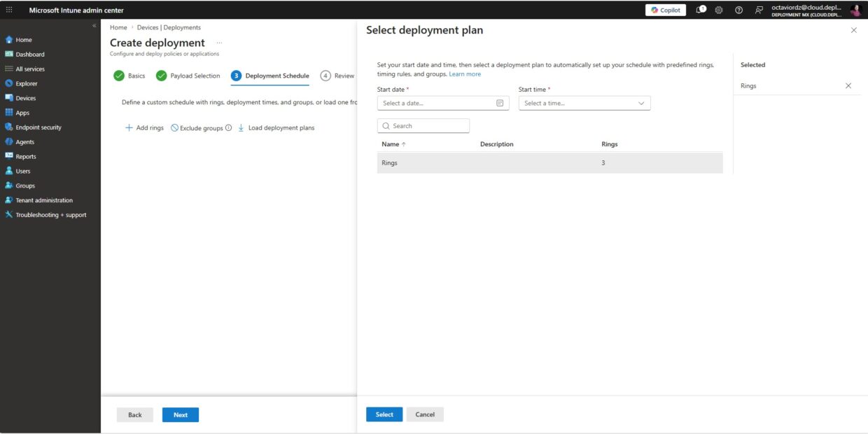Image resolution: width=868 pixels, height=434 pixels.
Task: Open the help question mark icon
Action: click(x=738, y=10)
